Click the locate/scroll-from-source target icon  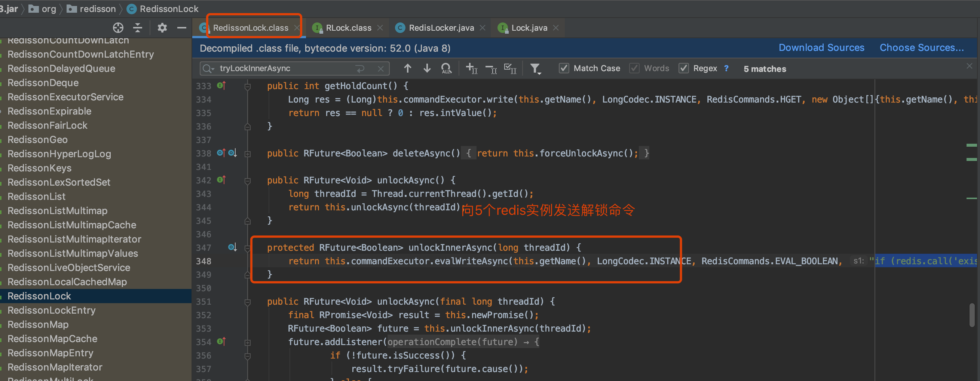coord(118,28)
